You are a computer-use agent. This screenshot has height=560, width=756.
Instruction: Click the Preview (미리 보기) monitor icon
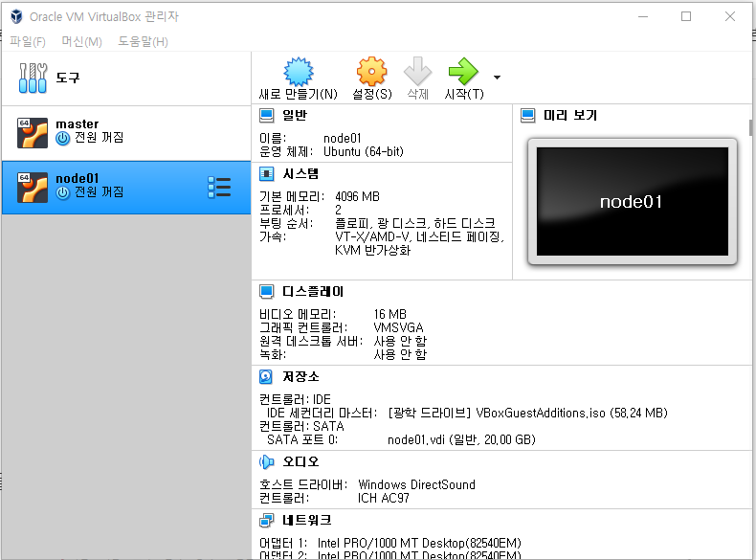click(x=528, y=116)
